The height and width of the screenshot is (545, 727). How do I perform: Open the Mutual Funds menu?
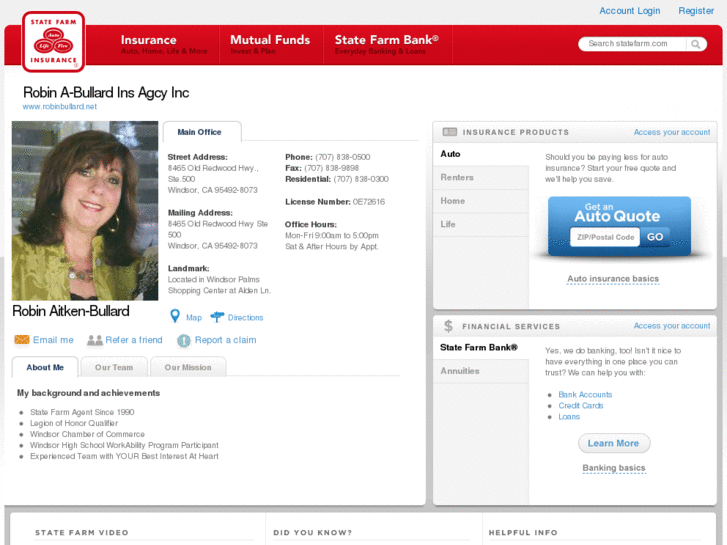tap(270, 45)
